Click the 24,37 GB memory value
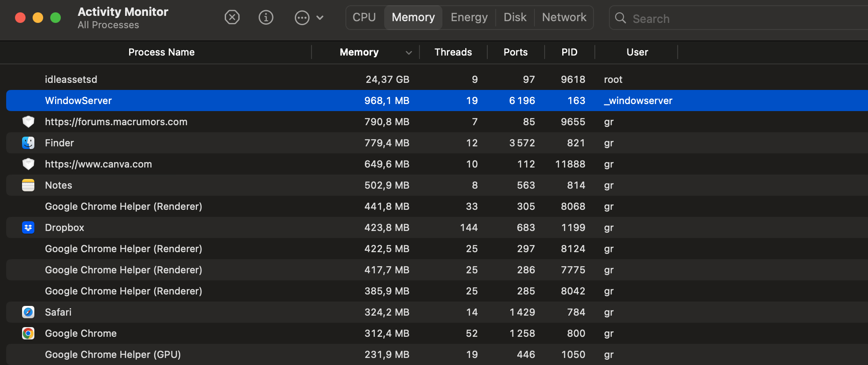 point(387,79)
